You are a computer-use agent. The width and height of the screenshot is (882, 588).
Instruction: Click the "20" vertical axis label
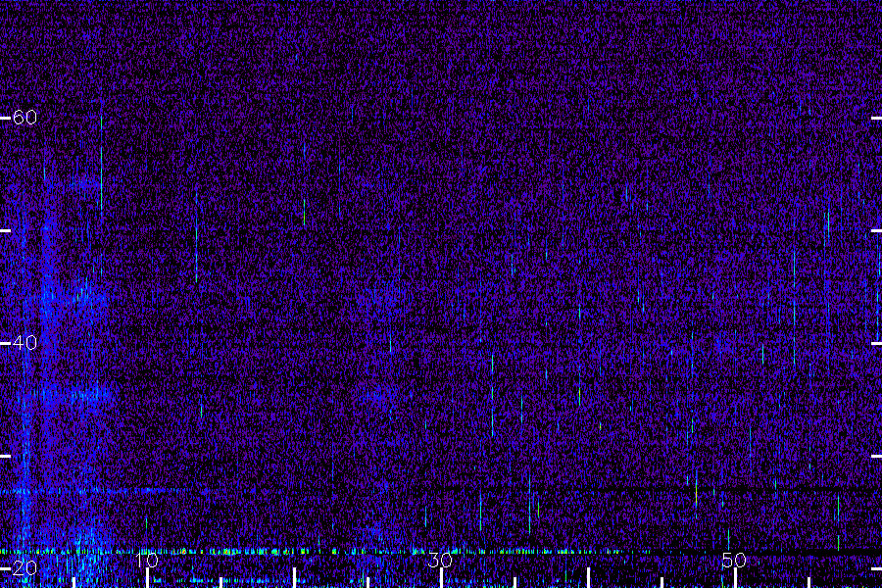click(x=24, y=567)
